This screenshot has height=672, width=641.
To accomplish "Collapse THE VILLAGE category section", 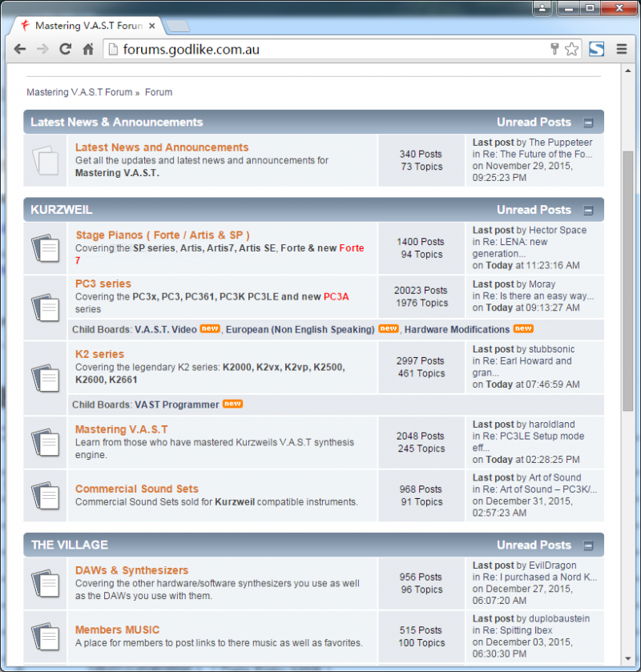I will click(x=589, y=545).
